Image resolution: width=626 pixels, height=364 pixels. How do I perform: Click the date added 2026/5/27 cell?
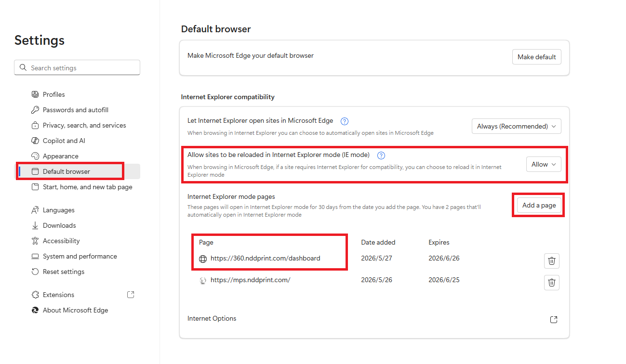click(377, 258)
